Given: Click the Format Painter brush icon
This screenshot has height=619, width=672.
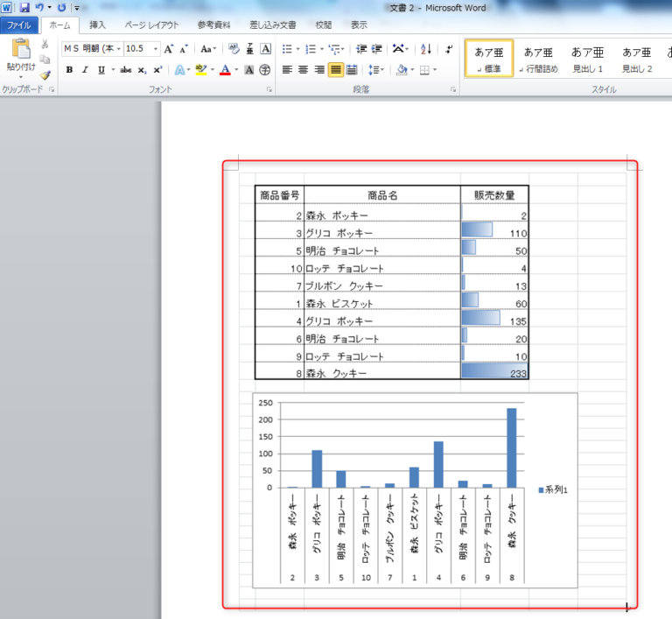Looking at the screenshot, I should [45, 75].
